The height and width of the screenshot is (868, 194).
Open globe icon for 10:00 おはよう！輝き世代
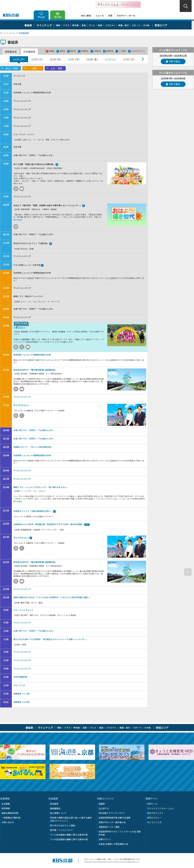(16, 227)
